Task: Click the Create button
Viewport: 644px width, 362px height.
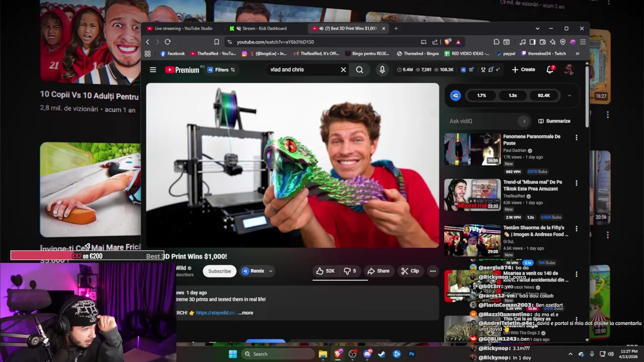Action: (x=523, y=70)
